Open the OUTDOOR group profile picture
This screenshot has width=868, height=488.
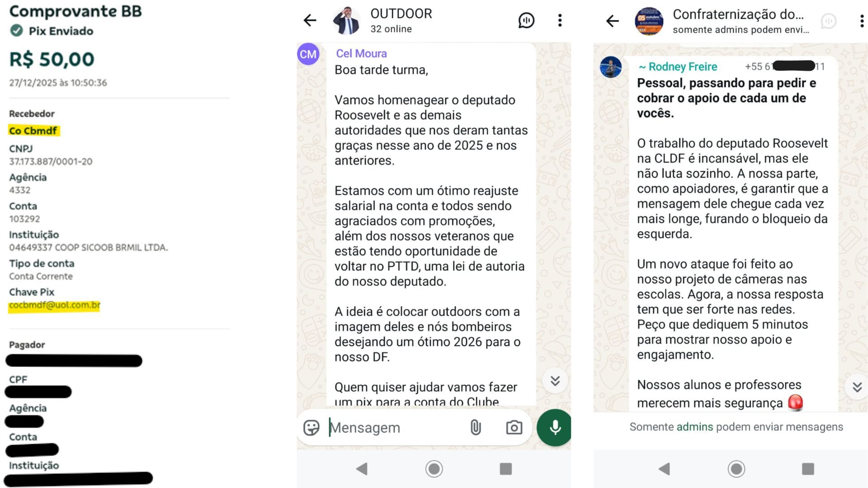[x=346, y=20]
